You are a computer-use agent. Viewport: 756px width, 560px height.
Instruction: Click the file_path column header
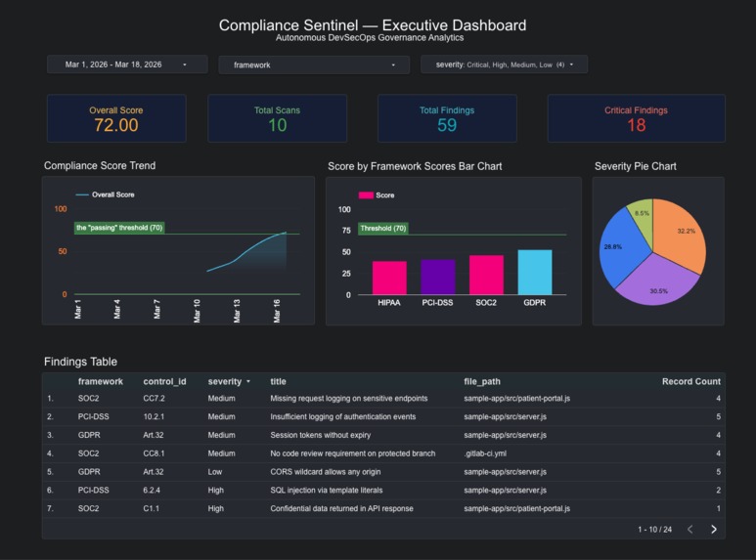pos(482,382)
